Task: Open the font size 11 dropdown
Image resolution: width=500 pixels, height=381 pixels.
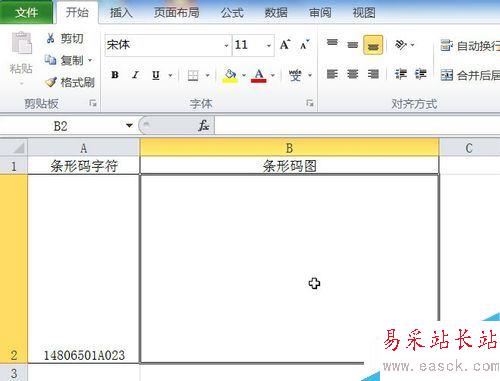Action: coord(269,45)
